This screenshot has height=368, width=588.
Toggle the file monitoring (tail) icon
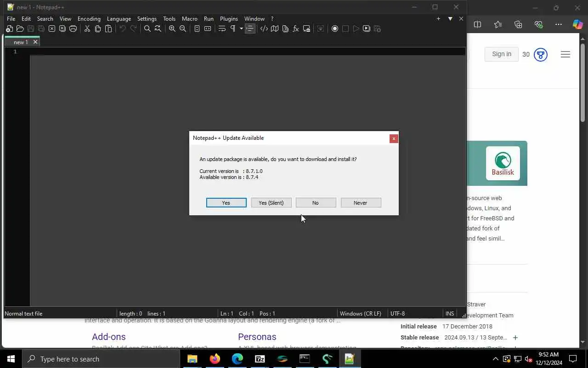pos(321,29)
